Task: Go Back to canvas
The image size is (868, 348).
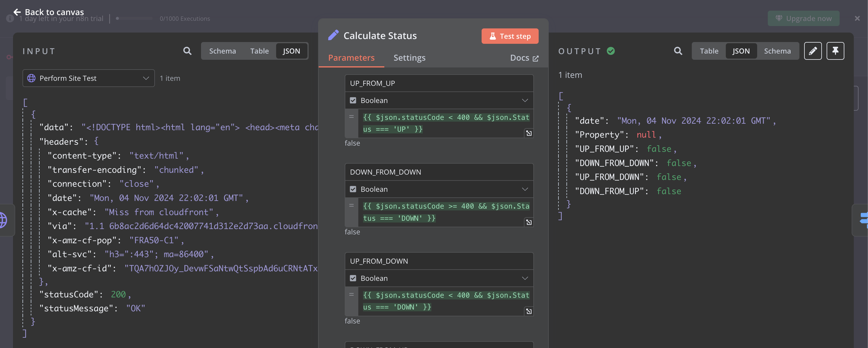Action: (48, 12)
